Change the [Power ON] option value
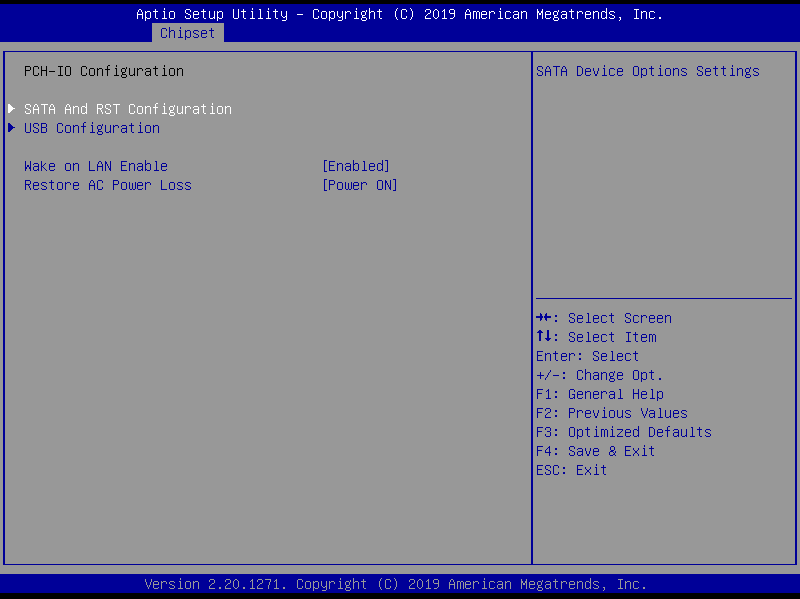This screenshot has width=800, height=599. click(x=360, y=185)
